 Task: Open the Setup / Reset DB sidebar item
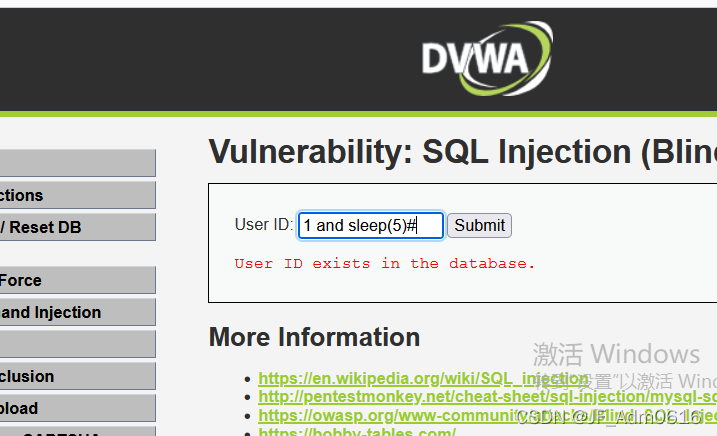78,227
